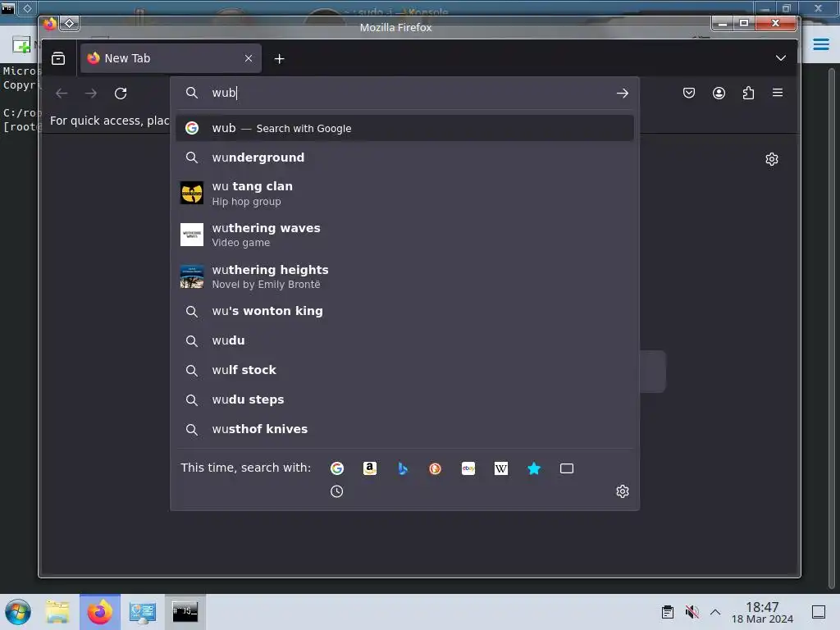The image size is (840, 630).
Task: Choose the 'wub — Search with Google' row
Action: pyautogui.click(x=404, y=128)
